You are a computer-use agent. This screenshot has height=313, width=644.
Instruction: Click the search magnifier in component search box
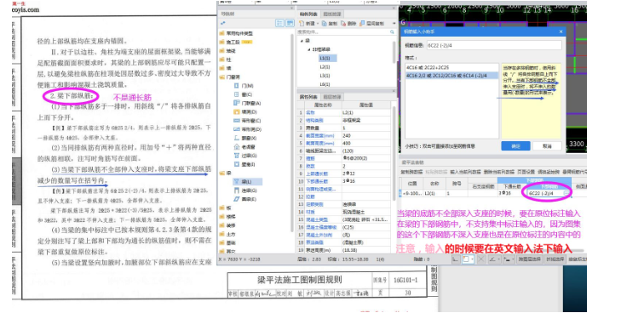(392, 31)
